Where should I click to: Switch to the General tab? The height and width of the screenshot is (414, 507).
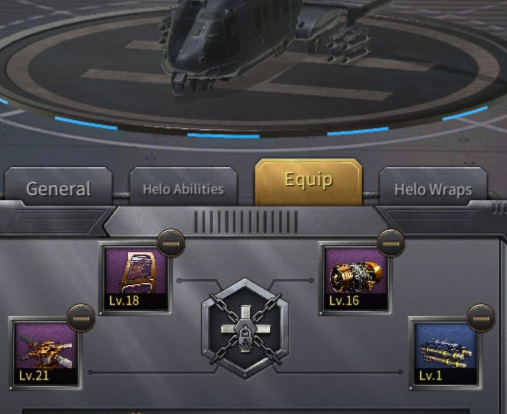(58, 187)
